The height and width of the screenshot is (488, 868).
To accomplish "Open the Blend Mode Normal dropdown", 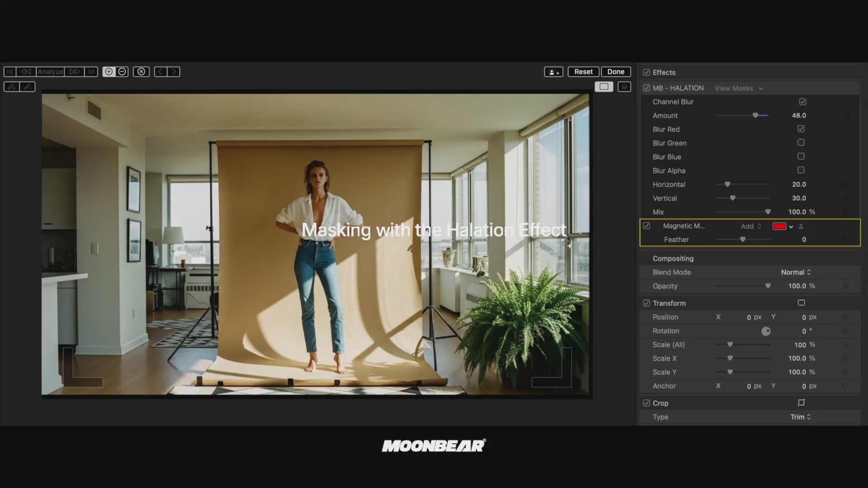I will click(x=796, y=272).
